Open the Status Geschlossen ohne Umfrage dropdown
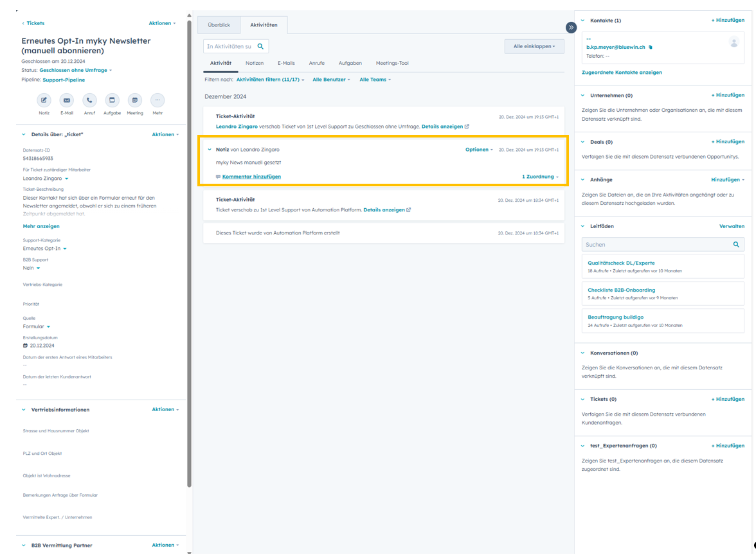 pos(75,70)
